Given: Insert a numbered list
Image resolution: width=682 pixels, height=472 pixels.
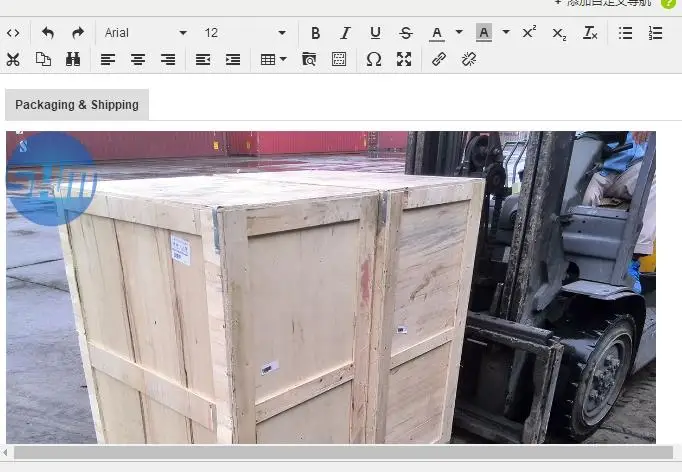Looking at the screenshot, I should [x=655, y=33].
